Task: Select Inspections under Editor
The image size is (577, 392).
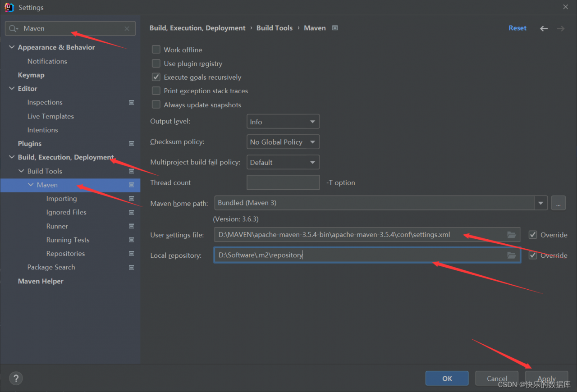Action: click(45, 102)
